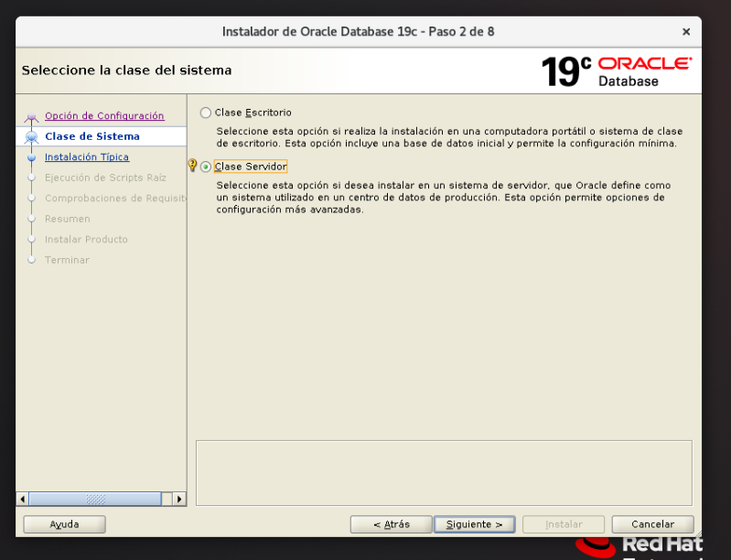
Task: Click the step bullet beside Instalación Típica
Action: pyautogui.click(x=32, y=157)
